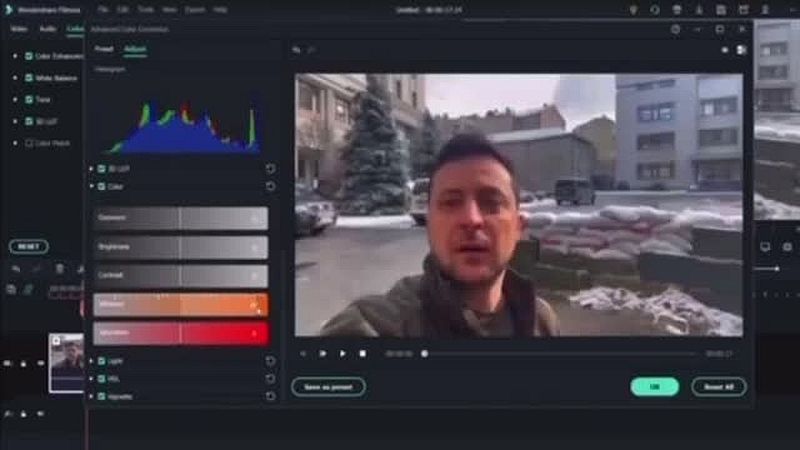Viewport: 800px width, 450px height.
Task: Stop the preview playback
Action: tap(362, 354)
